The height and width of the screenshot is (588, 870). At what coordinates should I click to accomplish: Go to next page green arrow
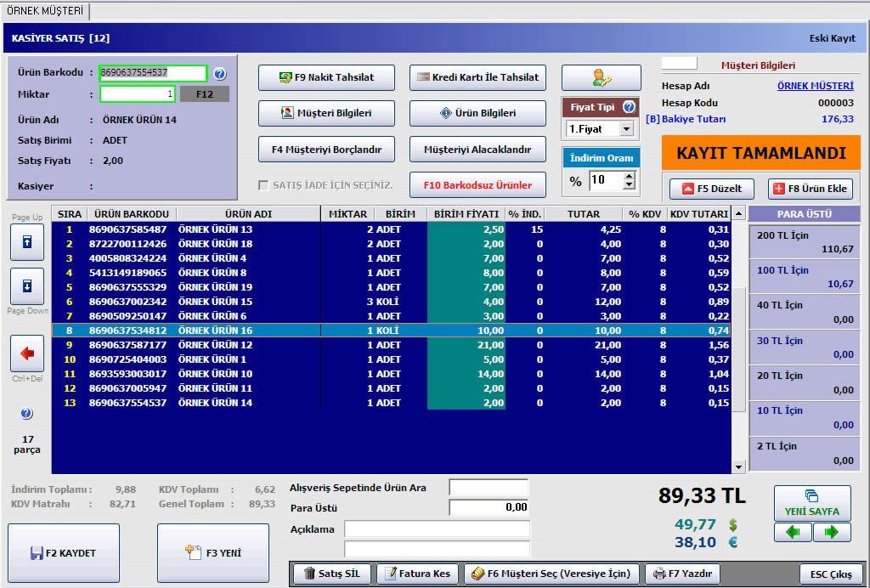[832, 532]
